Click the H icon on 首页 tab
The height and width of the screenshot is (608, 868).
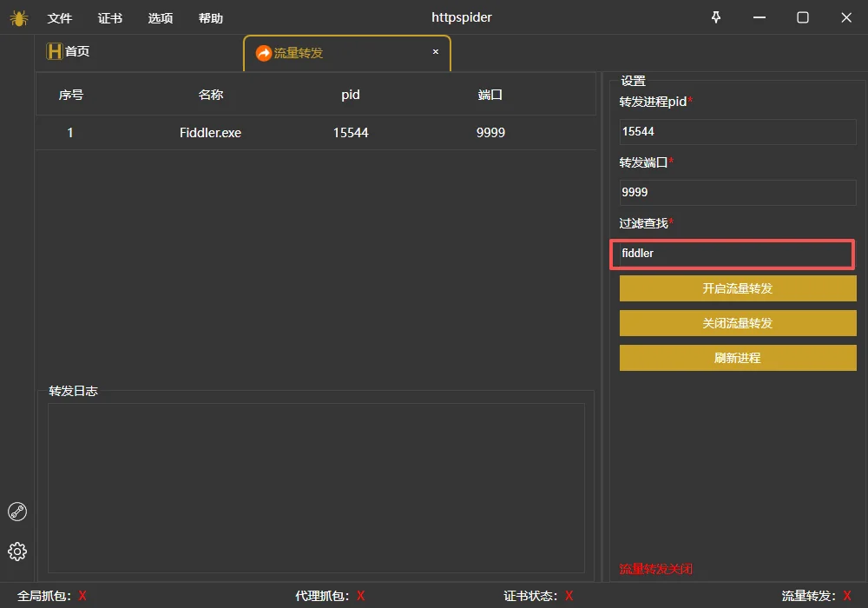[54, 51]
